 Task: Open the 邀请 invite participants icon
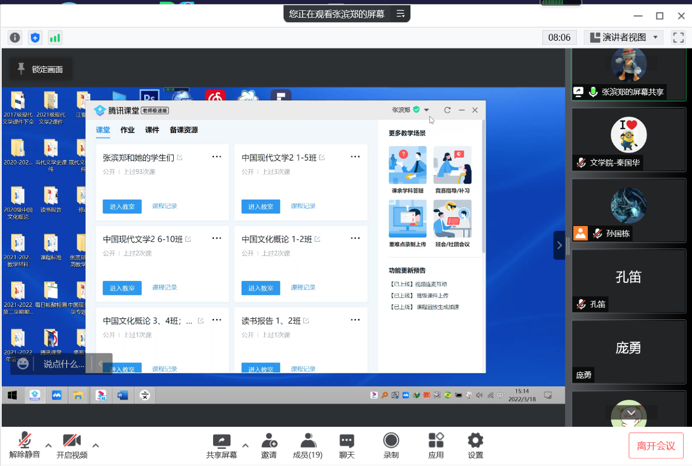point(269,444)
